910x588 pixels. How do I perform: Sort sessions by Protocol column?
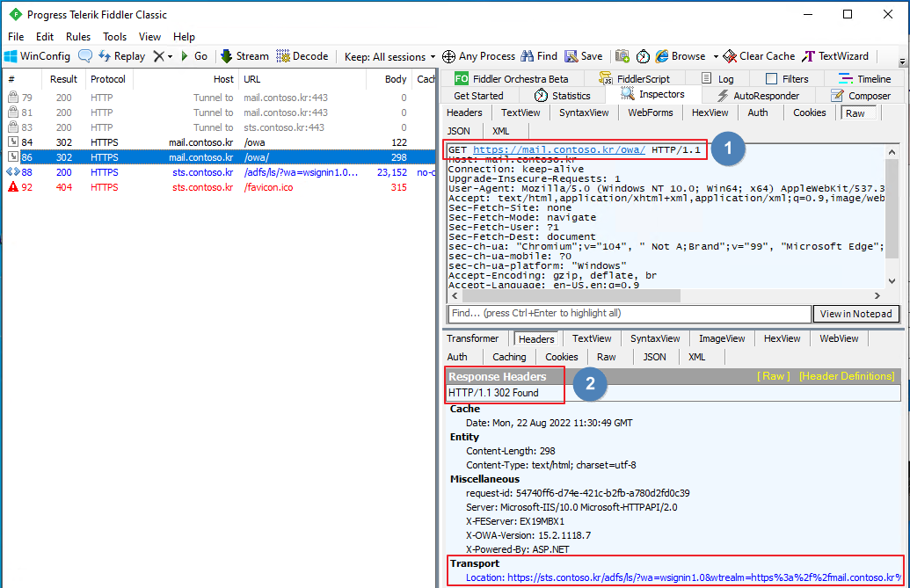pos(108,79)
